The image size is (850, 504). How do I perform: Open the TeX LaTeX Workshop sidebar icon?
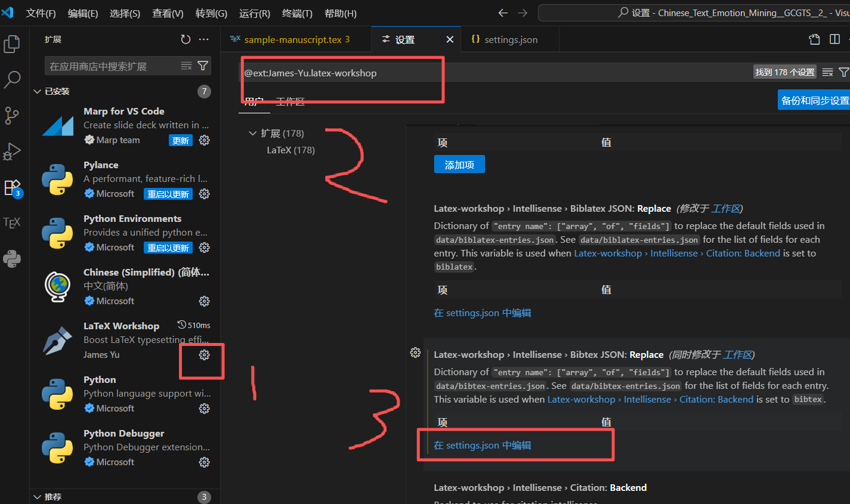(12, 222)
